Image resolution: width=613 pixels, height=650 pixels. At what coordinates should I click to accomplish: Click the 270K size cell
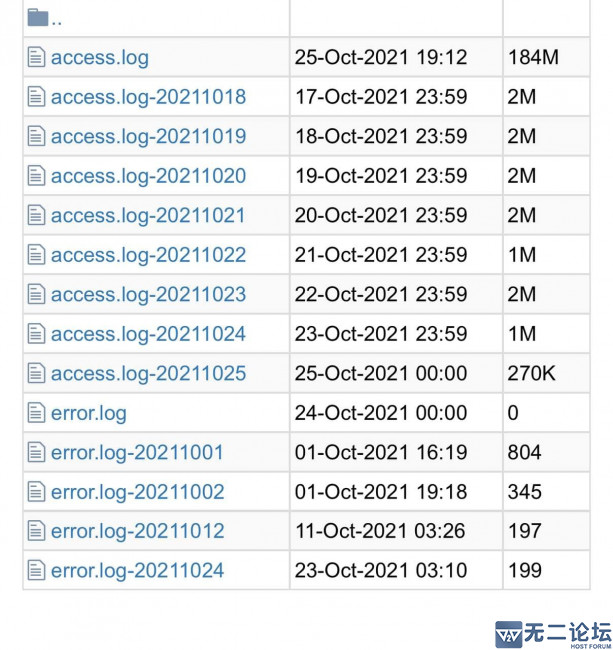click(x=546, y=373)
